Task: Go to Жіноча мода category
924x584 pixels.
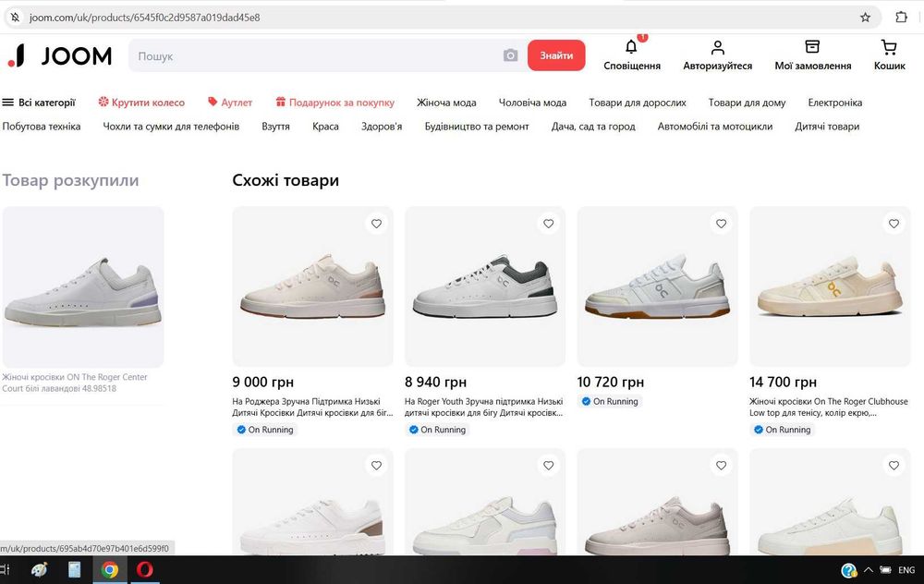Action: (x=446, y=103)
